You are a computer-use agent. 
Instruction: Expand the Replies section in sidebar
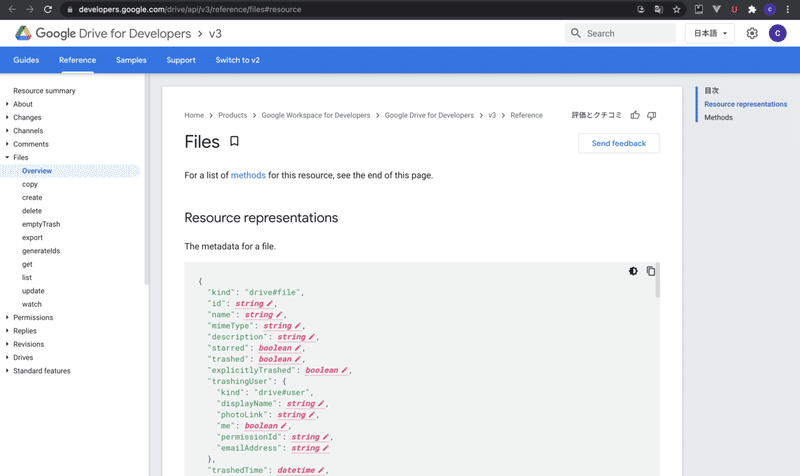point(7,331)
